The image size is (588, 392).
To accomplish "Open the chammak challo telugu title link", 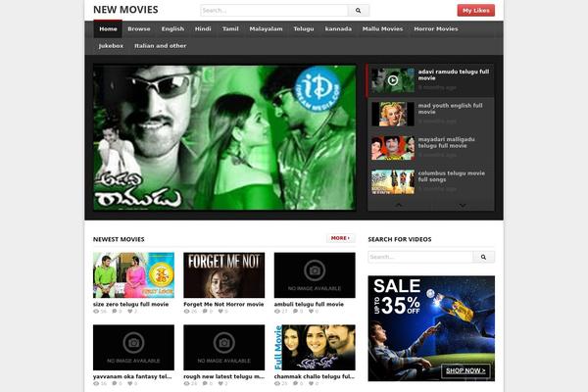I will coord(315,376).
